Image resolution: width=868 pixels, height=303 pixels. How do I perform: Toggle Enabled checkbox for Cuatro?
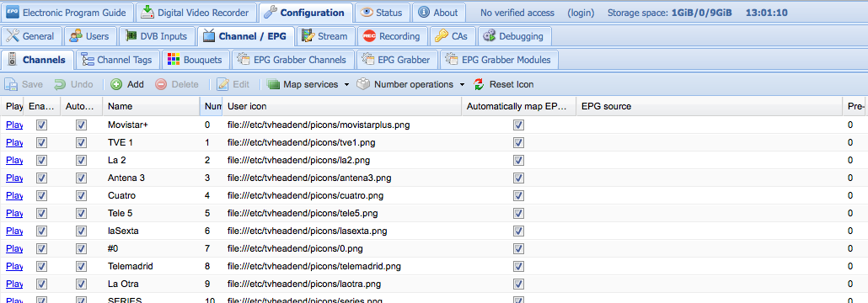(41, 196)
